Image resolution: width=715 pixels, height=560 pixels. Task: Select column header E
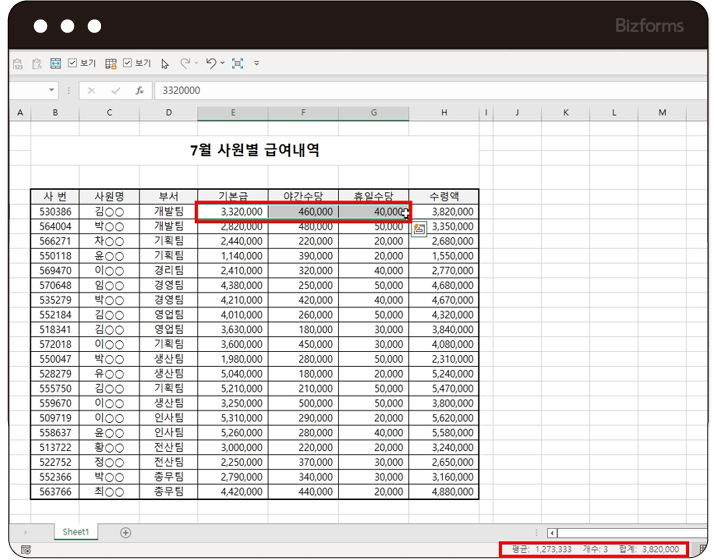[x=233, y=113]
